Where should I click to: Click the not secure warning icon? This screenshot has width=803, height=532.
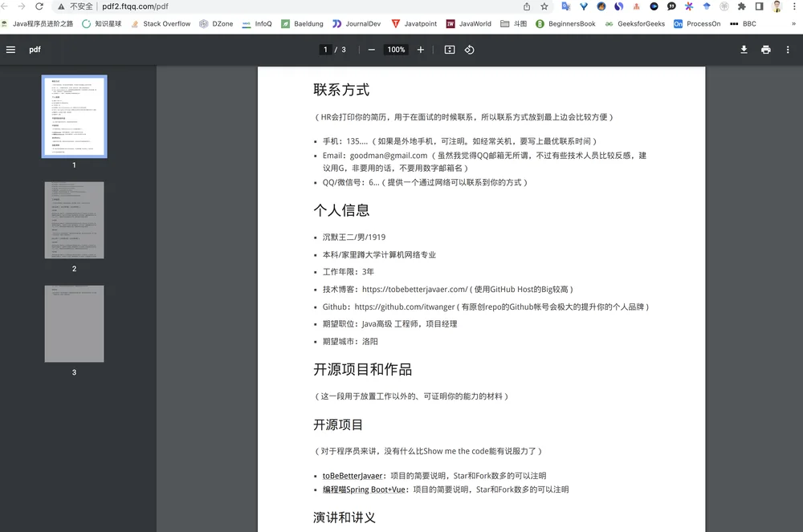click(62, 6)
